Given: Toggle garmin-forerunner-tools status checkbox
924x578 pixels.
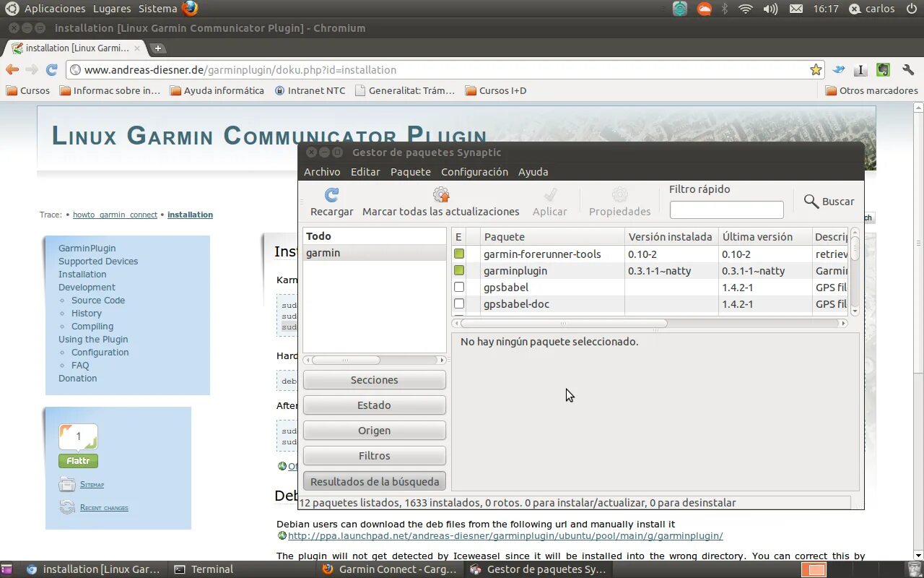Looking at the screenshot, I should tap(459, 254).
